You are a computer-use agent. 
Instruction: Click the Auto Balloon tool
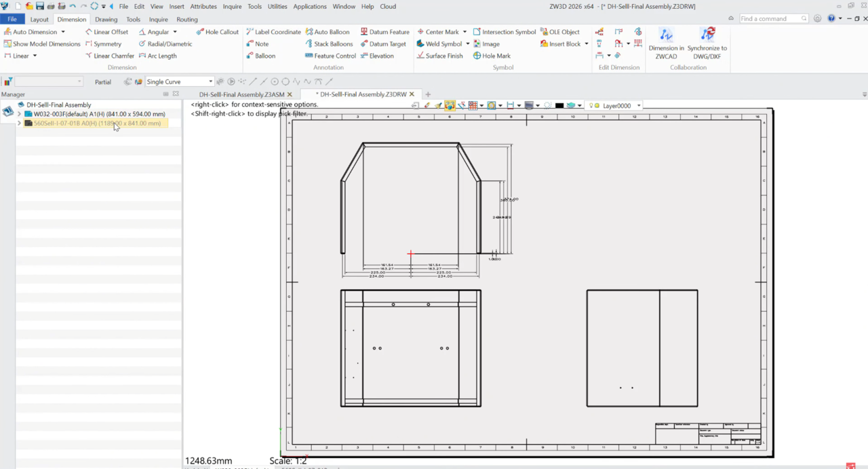tap(328, 32)
